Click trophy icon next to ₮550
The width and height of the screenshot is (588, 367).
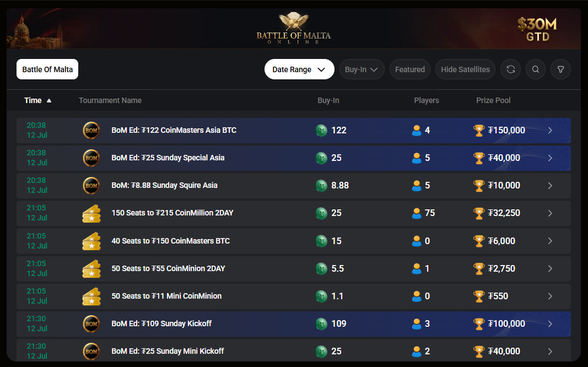pyautogui.click(x=479, y=296)
